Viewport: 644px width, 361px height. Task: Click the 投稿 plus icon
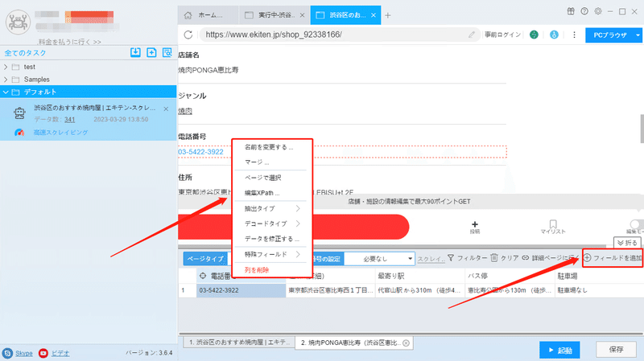tap(475, 224)
